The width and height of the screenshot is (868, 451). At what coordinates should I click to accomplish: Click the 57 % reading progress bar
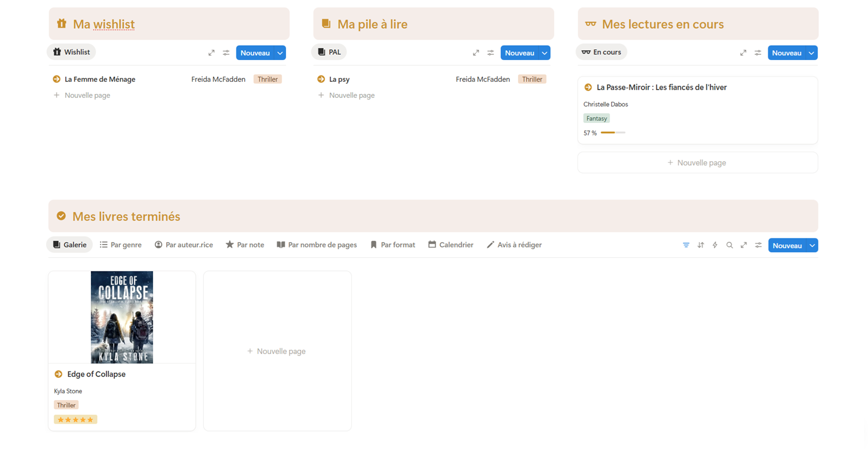[x=613, y=133]
